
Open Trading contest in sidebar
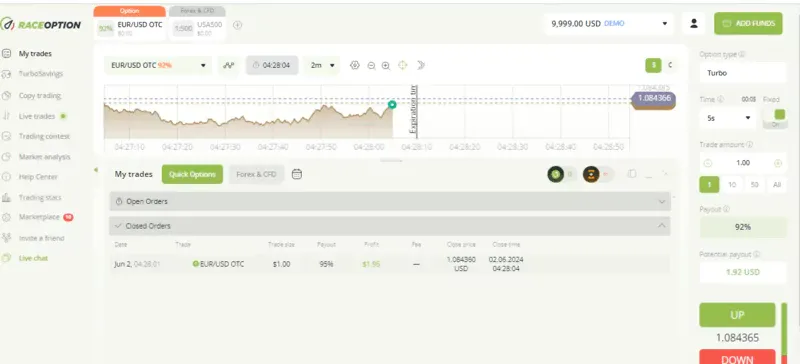pos(44,136)
